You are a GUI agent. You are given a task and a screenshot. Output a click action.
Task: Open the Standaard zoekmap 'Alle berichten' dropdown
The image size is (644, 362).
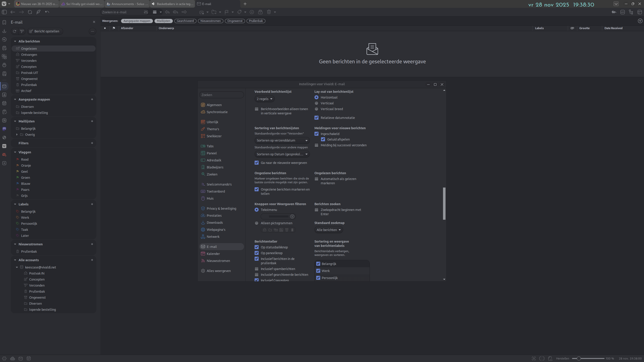(328, 230)
